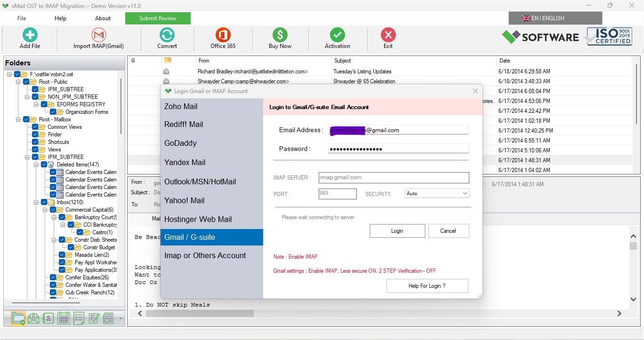Click envelope icon on Richard Bradley row
Viewport: 644px width, 340px height.
coord(166,71)
